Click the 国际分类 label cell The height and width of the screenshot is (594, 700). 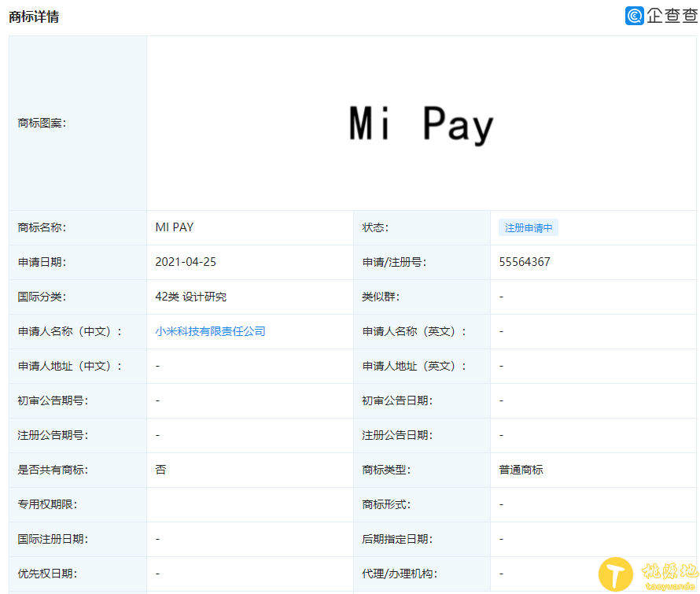(42, 297)
